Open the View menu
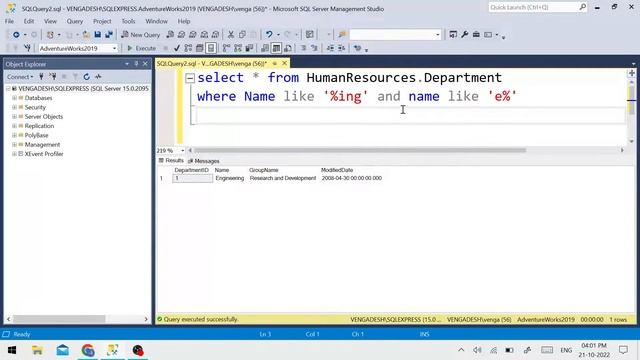The image size is (640, 360). (50, 21)
